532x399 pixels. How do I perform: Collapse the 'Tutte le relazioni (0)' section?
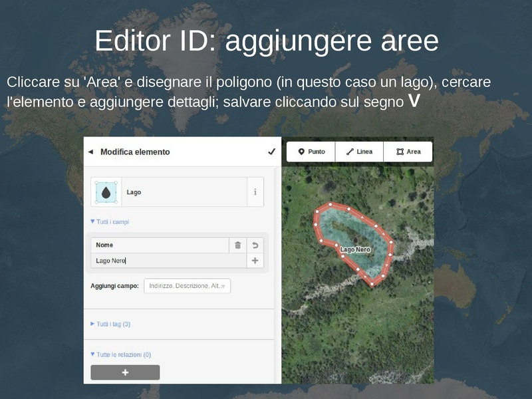coord(120,354)
